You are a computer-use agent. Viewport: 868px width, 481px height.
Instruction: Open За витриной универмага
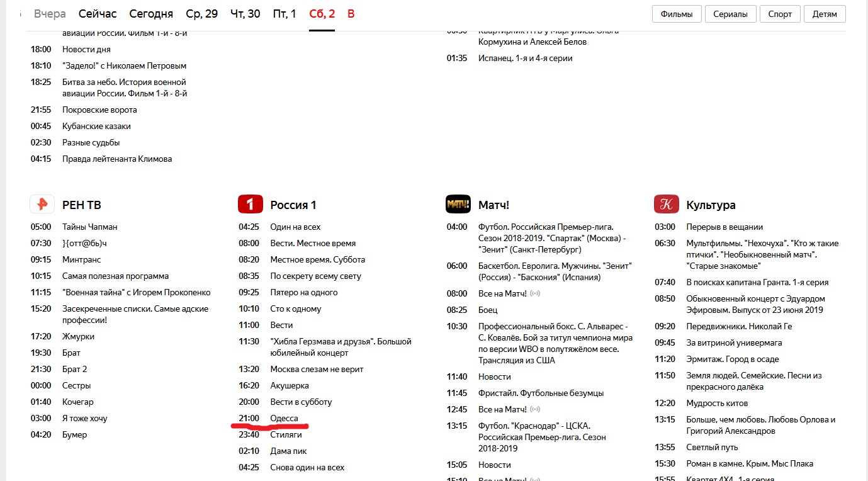click(734, 342)
